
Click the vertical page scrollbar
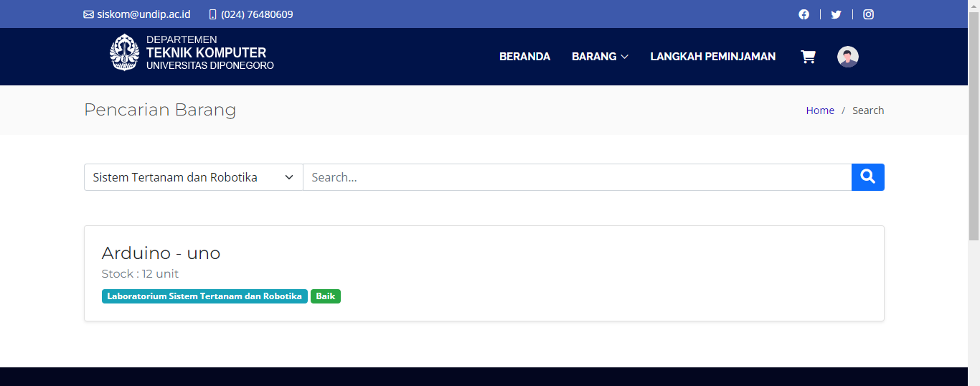tap(974, 143)
